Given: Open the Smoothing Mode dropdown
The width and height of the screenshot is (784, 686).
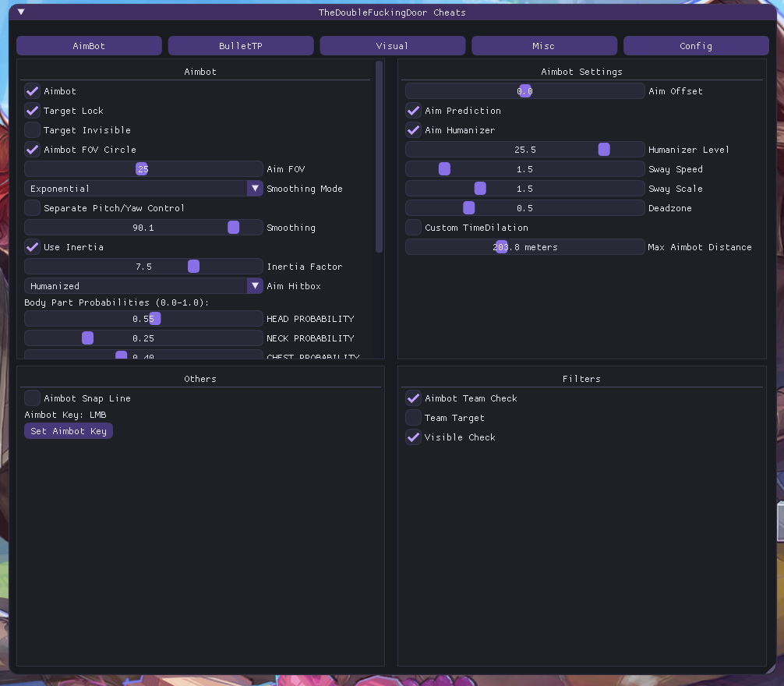Looking at the screenshot, I should coord(255,189).
